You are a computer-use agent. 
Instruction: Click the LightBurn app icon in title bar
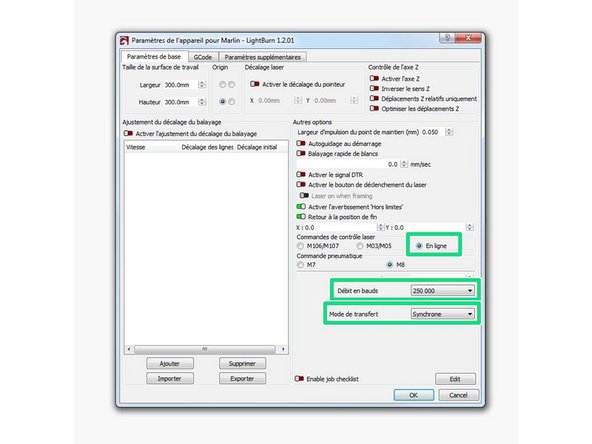point(125,40)
